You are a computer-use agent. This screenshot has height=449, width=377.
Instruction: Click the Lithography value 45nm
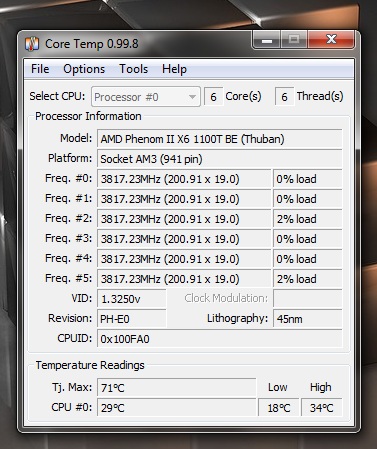coord(307,319)
